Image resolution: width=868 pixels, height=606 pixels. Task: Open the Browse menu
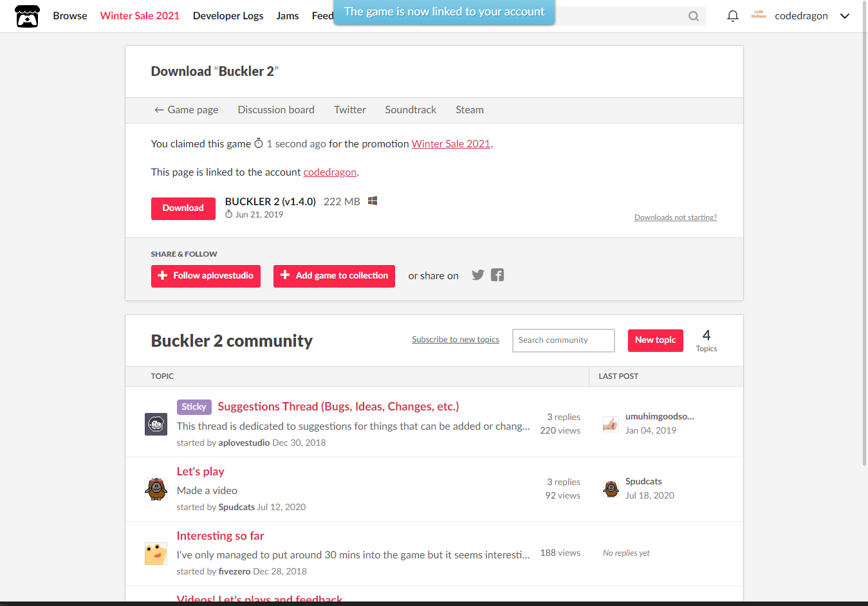click(70, 16)
